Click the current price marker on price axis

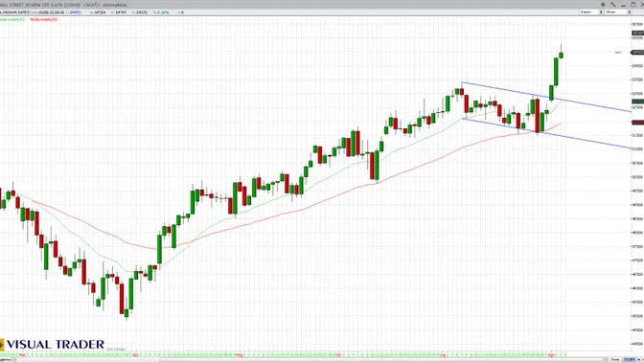coord(637,52)
